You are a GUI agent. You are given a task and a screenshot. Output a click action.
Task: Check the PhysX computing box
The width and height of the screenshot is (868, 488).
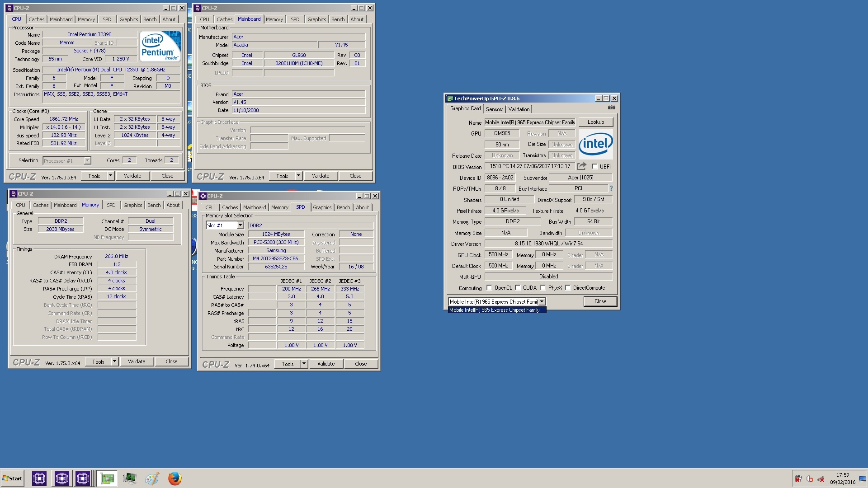coord(543,288)
